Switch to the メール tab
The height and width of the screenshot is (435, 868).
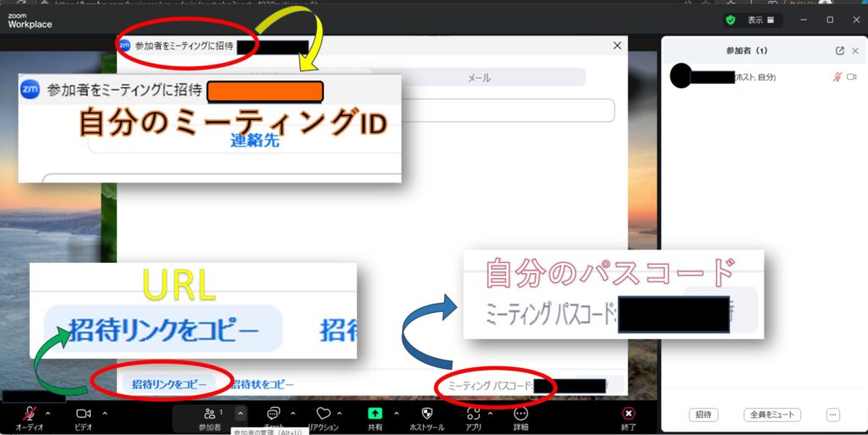coord(479,78)
